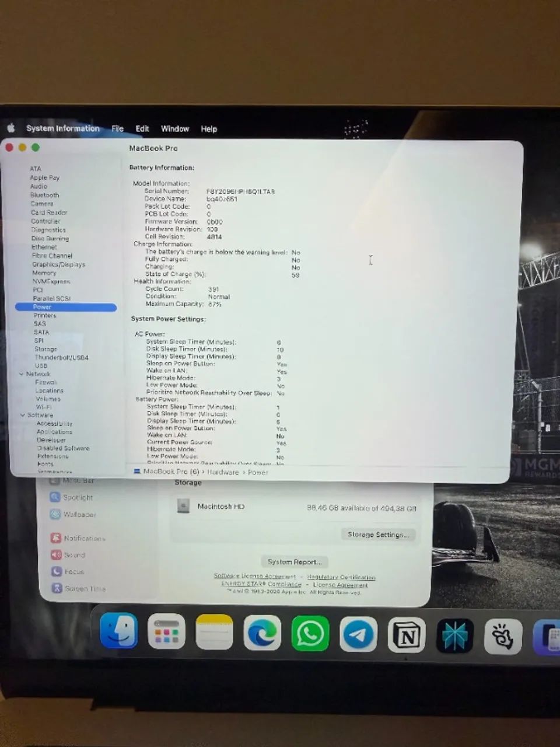Click the Notifications icon in Settings sidebar
The height and width of the screenshot is (747, 560).
click(x=56, y=538)
